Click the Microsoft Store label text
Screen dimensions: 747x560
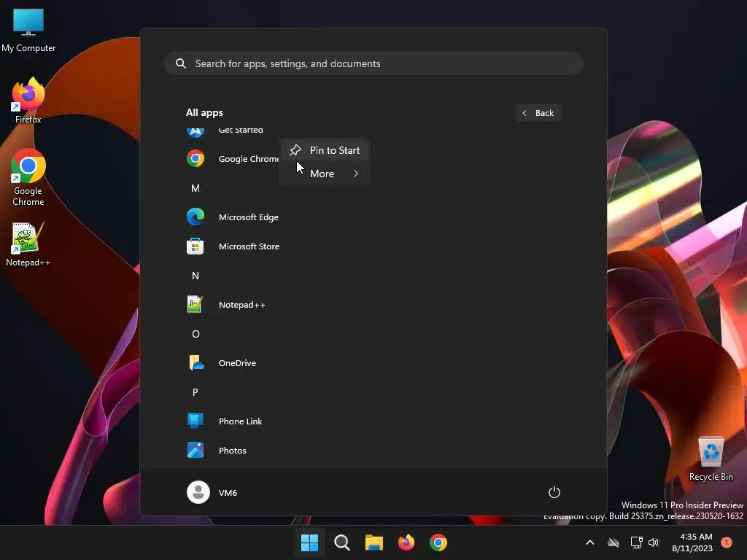coord(249,246)
